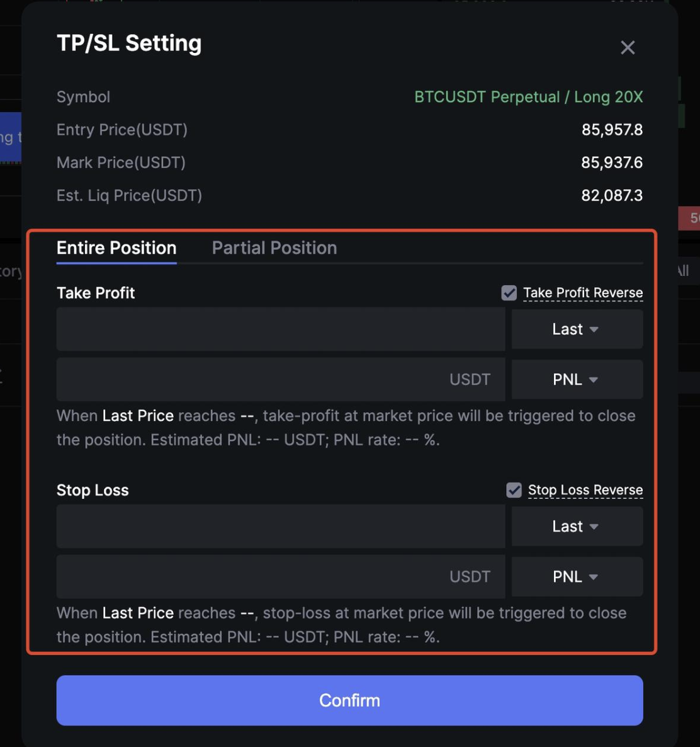This screenshot has height=747, width=700.
Task: Click the Take Profit USDT amount field
Action: pos(252,379)
